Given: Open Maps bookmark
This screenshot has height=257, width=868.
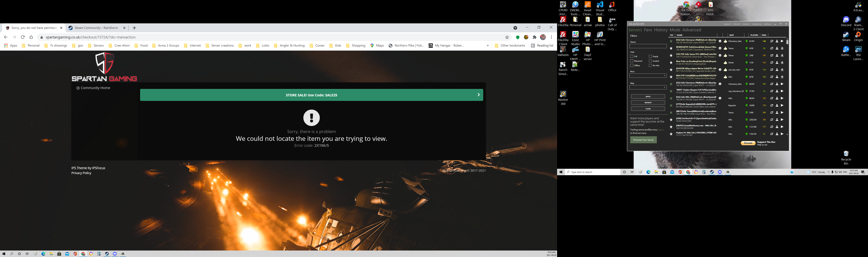Looking at the screenshot, I should 377,46.
